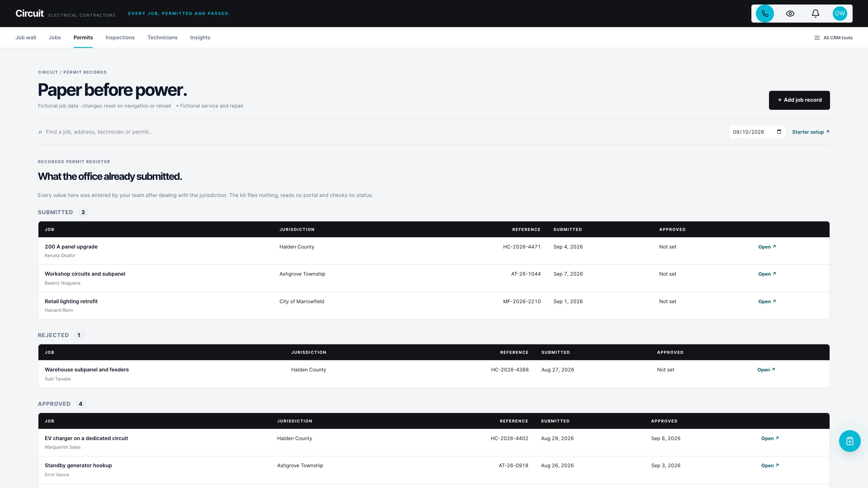Open the Retail lighting retrofit record
This screenshot has width=868, height=488.
coord(767,301)
